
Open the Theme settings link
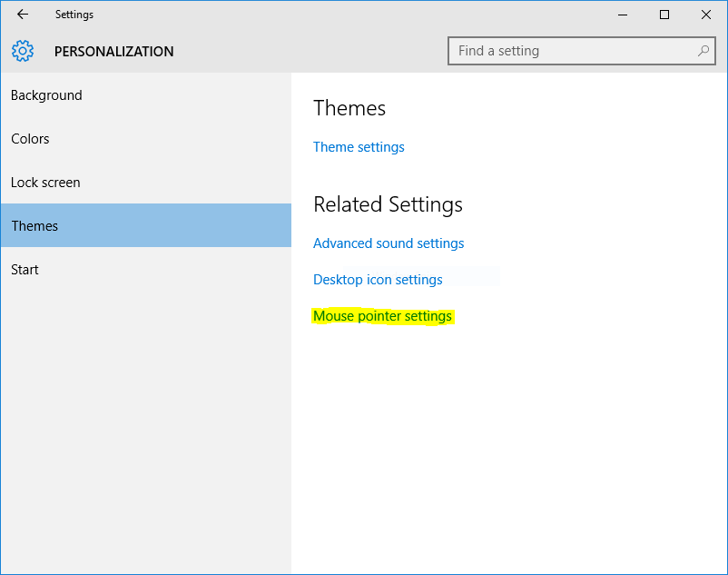click(x=359, y=147)
